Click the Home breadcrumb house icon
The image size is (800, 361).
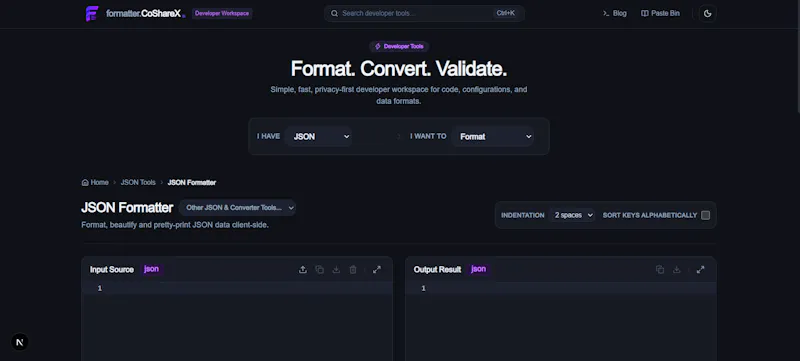coord(85,183)
